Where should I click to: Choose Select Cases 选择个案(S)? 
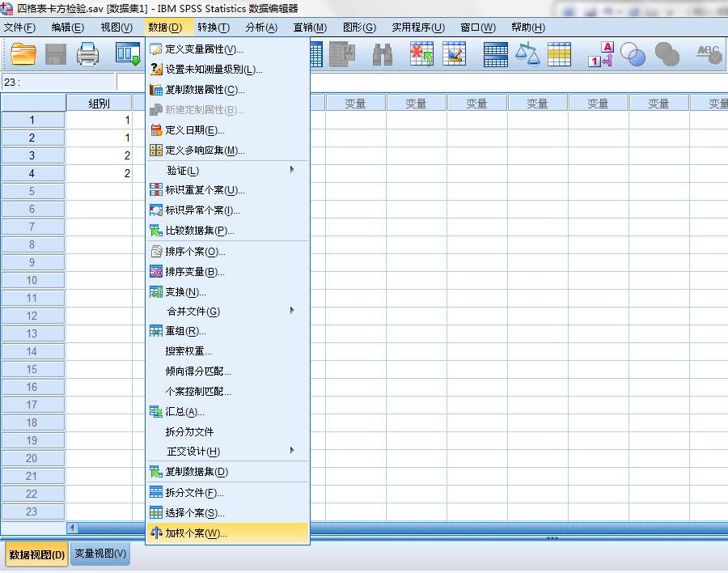click(227, 513)
